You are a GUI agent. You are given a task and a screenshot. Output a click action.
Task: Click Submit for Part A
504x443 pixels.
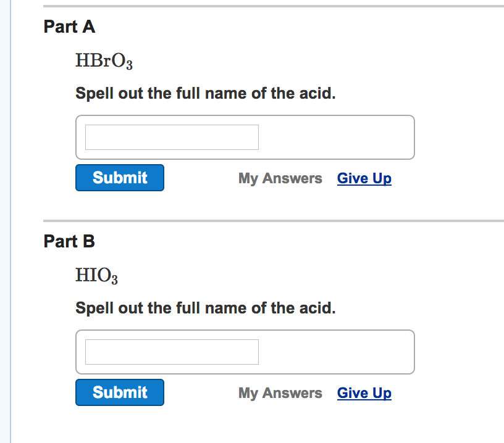[119, 177]
